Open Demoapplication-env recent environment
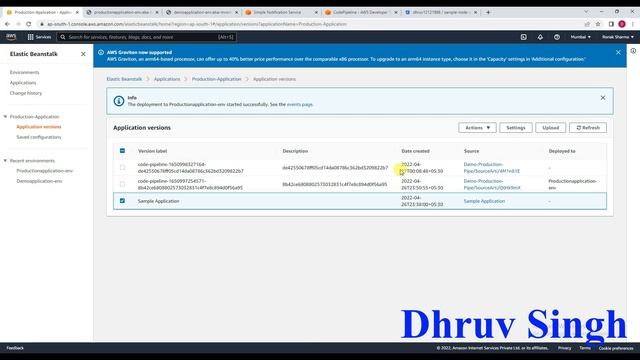The width and height of the screenshot is (640, 360). 39,181
